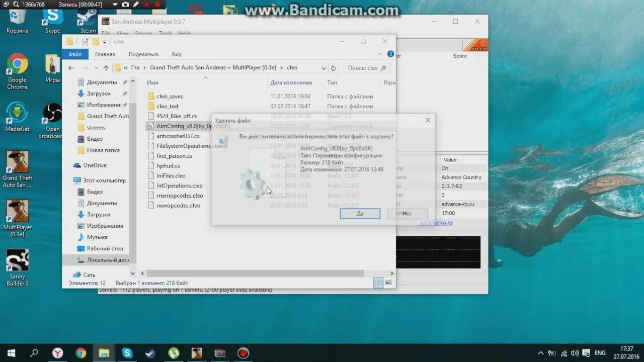Image resolution: width=644 pixels, height=362 pixels.
Task: Sort files by Дата изменения column
Action: click(291, 82)
